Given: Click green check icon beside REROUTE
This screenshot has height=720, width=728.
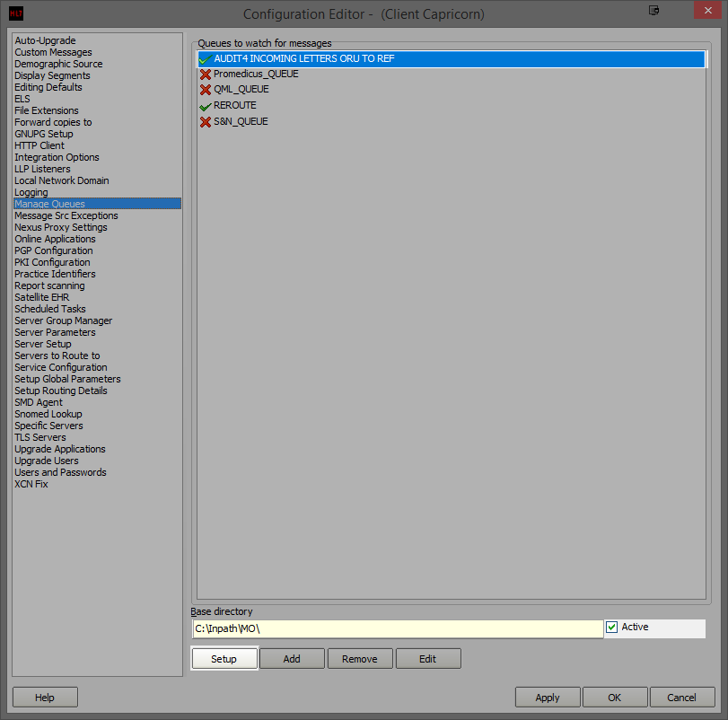Looking at the screenshot, I should [206, 106].
